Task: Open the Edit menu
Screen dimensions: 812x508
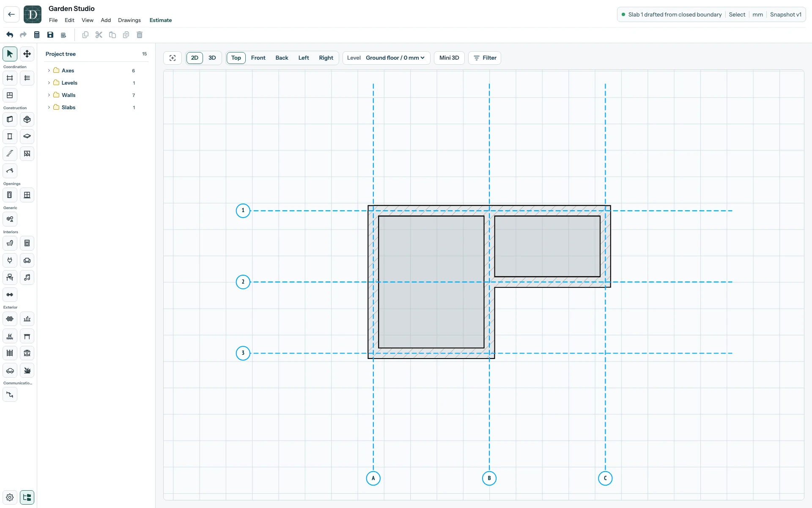Action: (69, 20)
